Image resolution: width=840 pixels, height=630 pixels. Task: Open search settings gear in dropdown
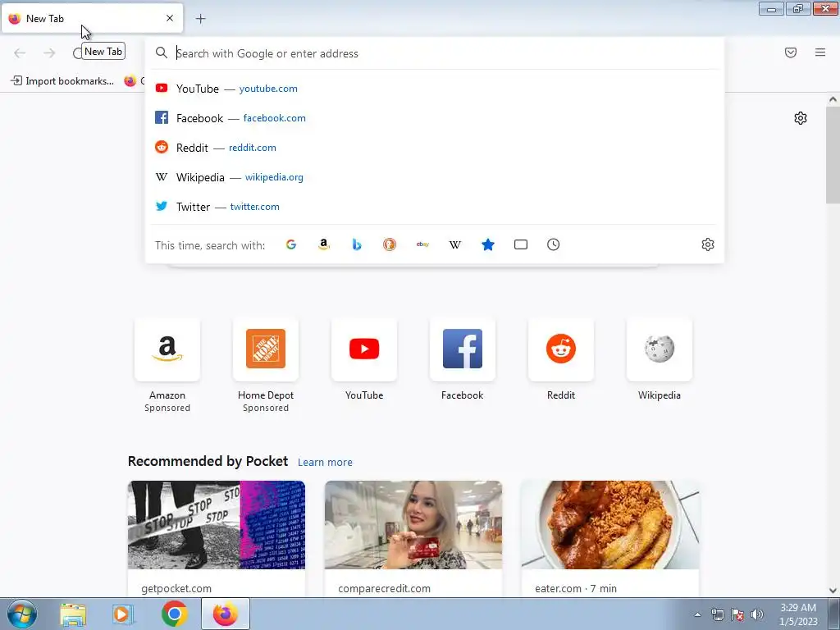708,244
